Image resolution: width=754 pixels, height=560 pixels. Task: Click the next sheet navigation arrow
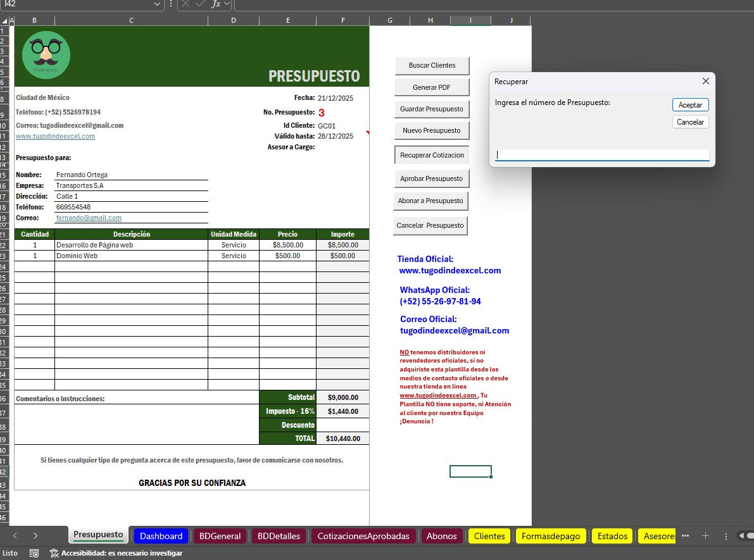pyautogui.click(x=35, y=535)
